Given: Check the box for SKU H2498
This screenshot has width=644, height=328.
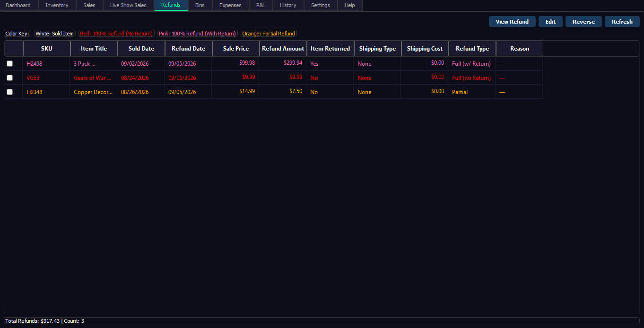Looking at the screenshot, I should click(x=9, y=63).
